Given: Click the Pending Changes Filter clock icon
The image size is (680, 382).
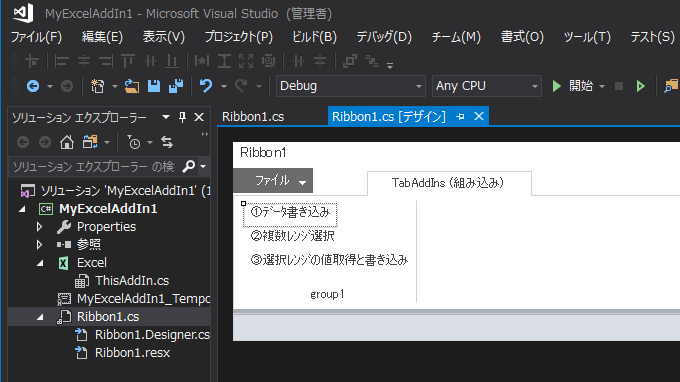Looking at the screenshot, I should click(x=134, y=142).
